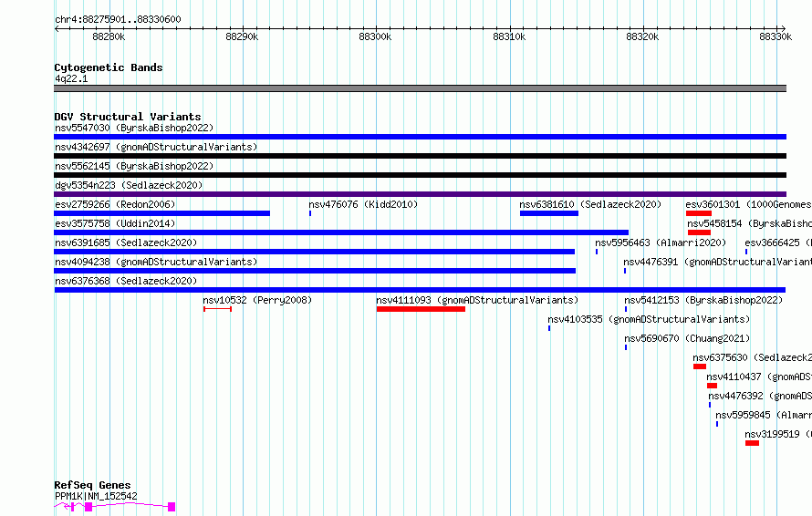Open esv2759266 (Redon2006) variant label
The height and width of the screenshot is (516, 812).
115,204
